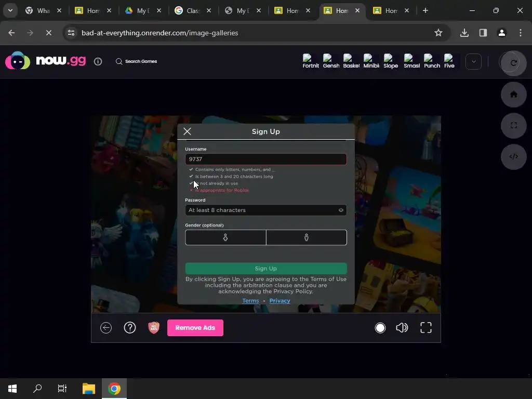
Task: Click the Search Games magnifier
Action: click(x=119, y=61)
